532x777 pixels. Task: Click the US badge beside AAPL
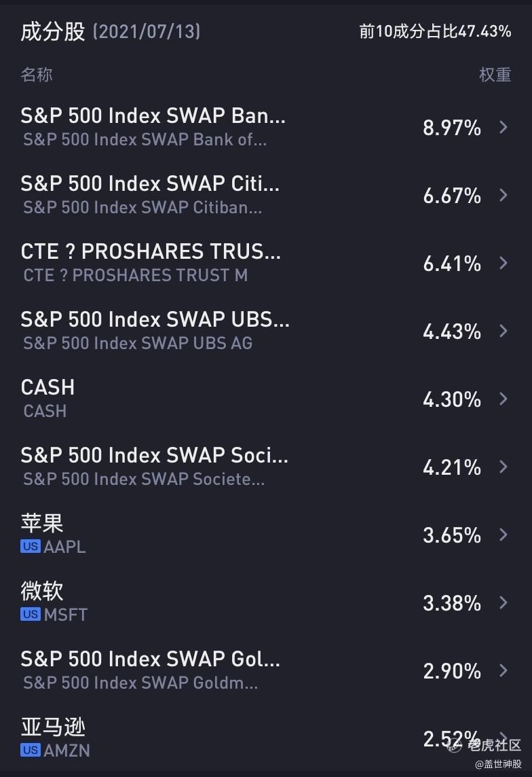(31, 547)
